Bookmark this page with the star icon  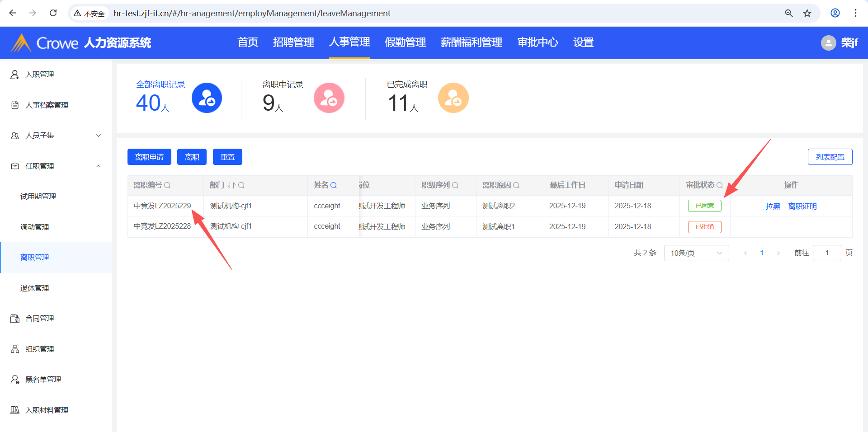click(807, 13)
